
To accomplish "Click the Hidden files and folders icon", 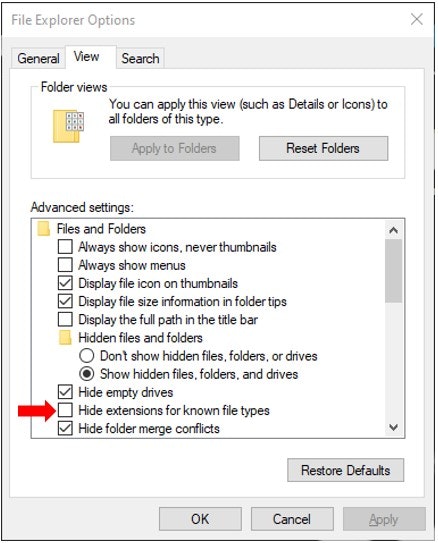I will click(65, 338).
